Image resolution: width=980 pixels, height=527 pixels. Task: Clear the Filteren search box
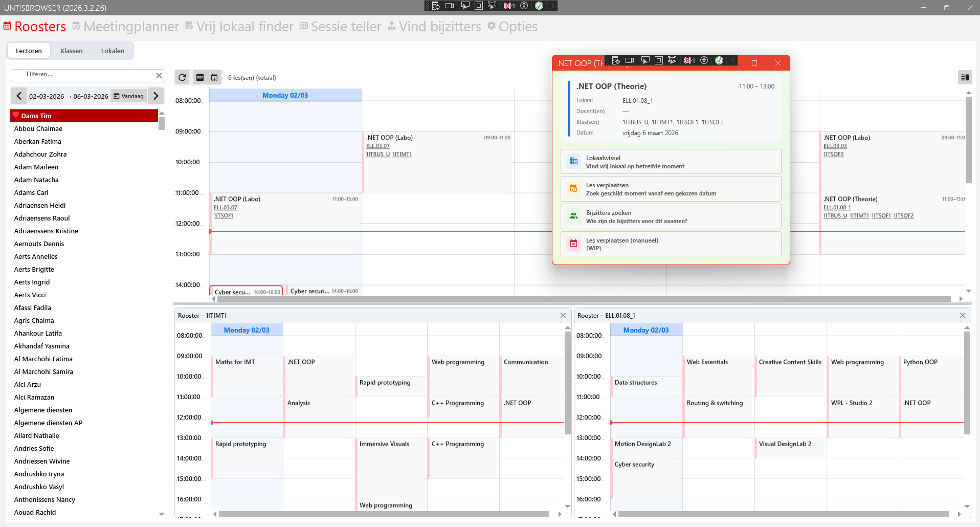[x=159, y=75]
